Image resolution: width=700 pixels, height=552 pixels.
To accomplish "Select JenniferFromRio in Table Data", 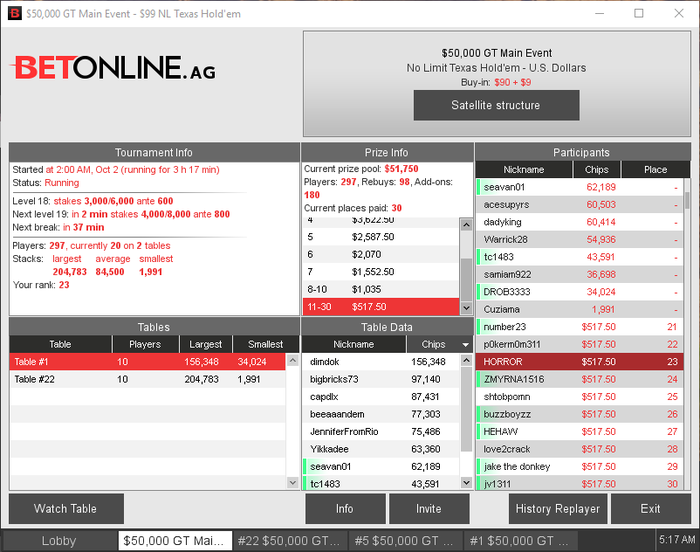I will tap(381, 431).
